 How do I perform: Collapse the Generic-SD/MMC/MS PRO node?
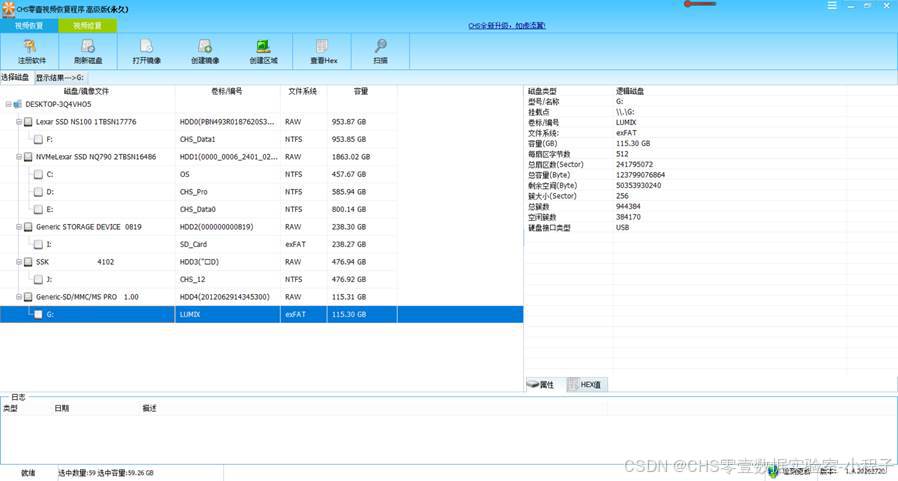pos(19,297)
